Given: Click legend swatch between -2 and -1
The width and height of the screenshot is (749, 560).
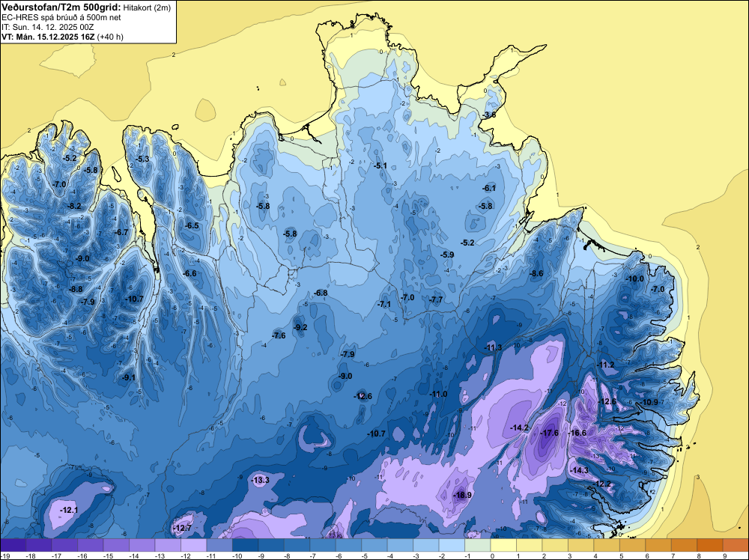Looking at the screenshot, I should [x=452, y=545].
